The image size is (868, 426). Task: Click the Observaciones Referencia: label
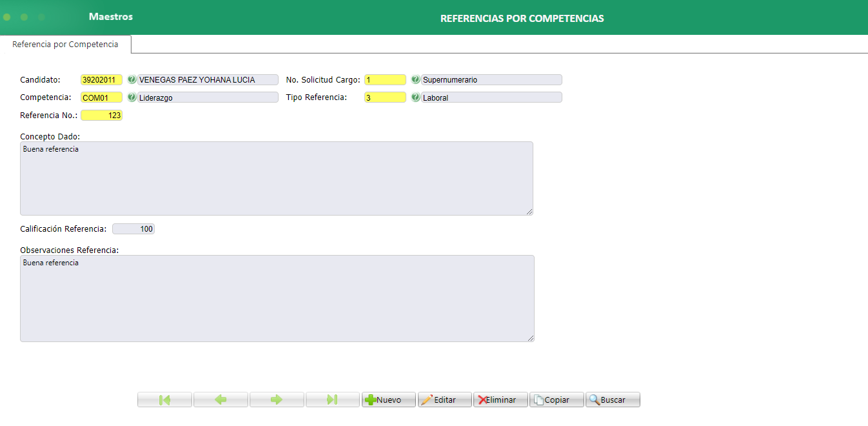point(70,250)
